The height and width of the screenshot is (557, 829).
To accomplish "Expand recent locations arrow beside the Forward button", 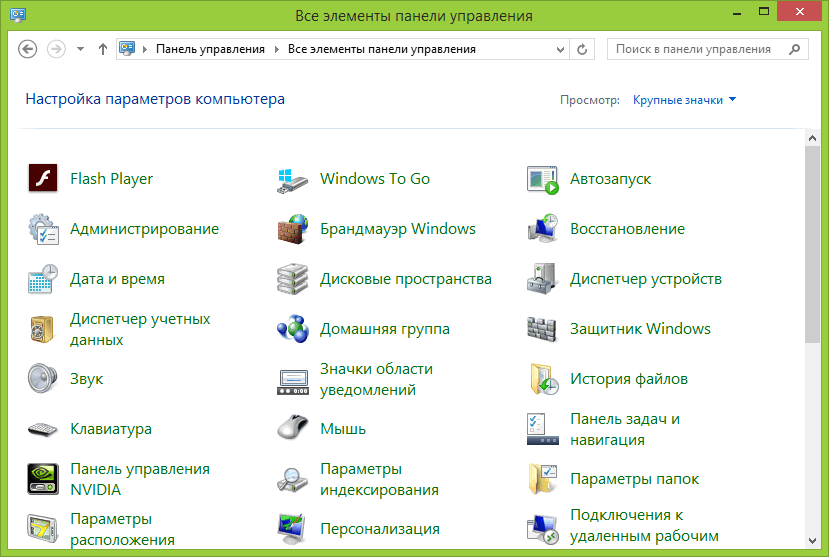I will (80, 49).
